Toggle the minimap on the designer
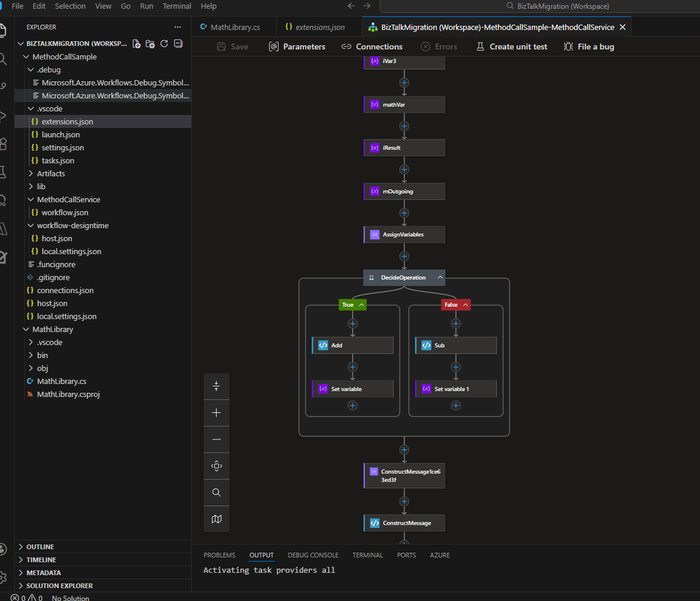 click(217, 519)
